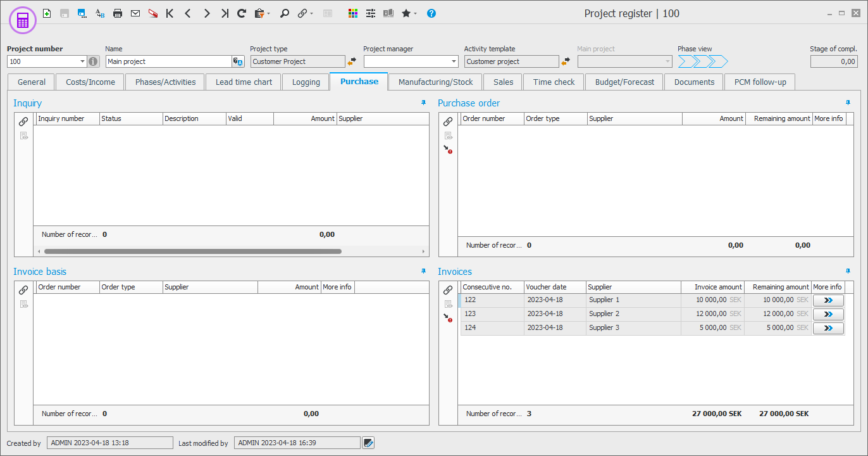Click More info button for Supplier 2
The width and height of the screenshot is (868, 456).
[x=828, y=314]
